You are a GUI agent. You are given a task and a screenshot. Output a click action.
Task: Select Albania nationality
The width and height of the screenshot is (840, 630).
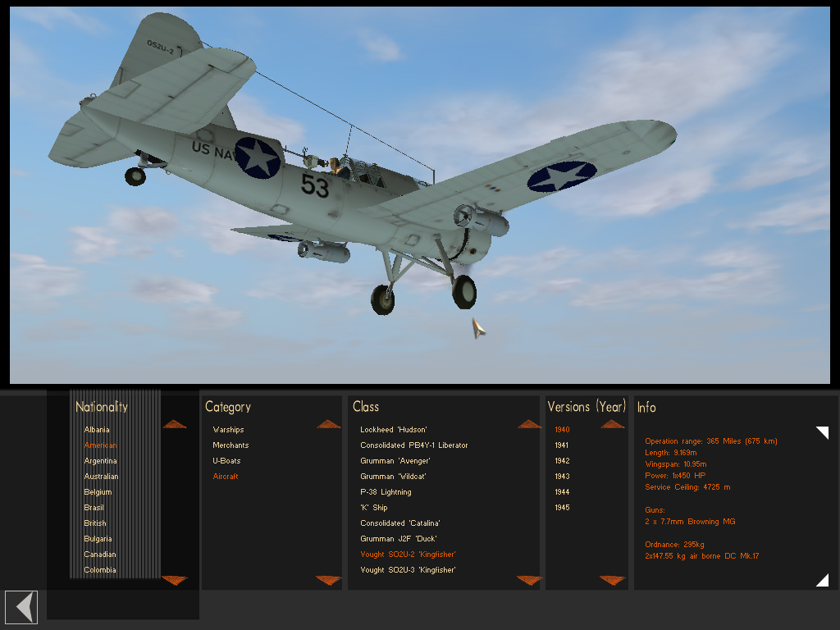click(97, 430)
